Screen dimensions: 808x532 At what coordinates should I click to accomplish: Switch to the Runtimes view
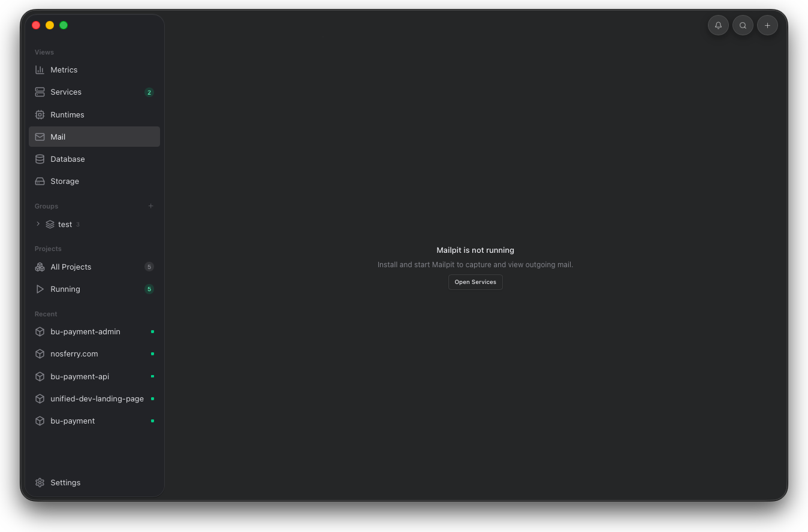(x=94, y=114)
